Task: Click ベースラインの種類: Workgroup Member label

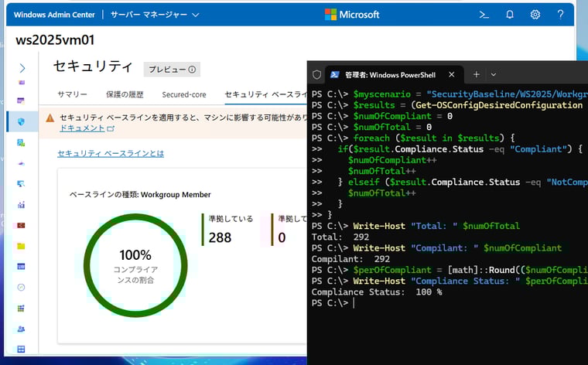Action: tap(140, 195)
